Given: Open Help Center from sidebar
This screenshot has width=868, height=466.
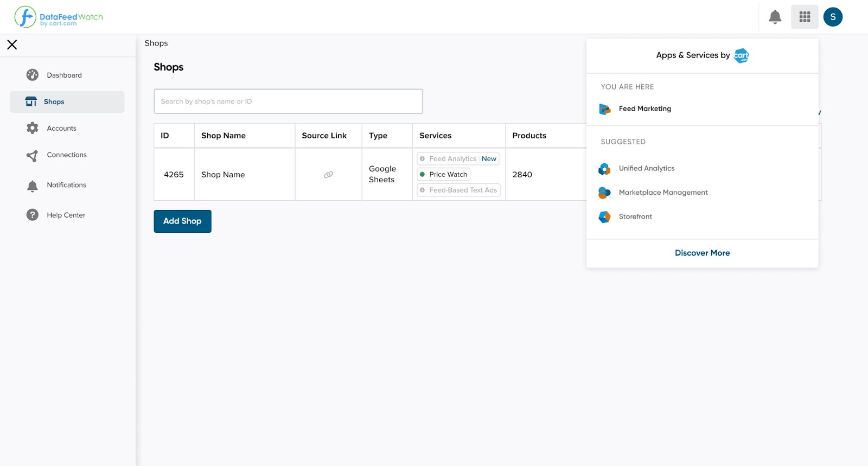Looking at the screenshot, I should click(66, 215).
